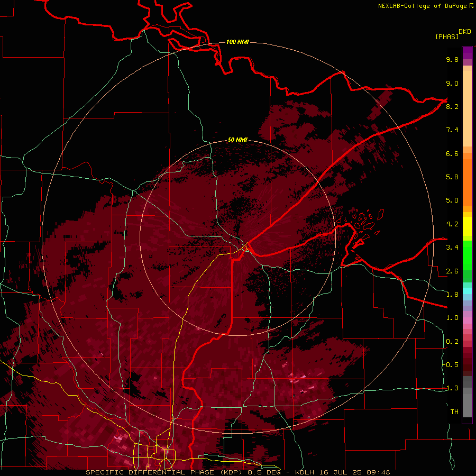
Task: Select the 8.2 value on color scale
Action: tap(452, 106)
